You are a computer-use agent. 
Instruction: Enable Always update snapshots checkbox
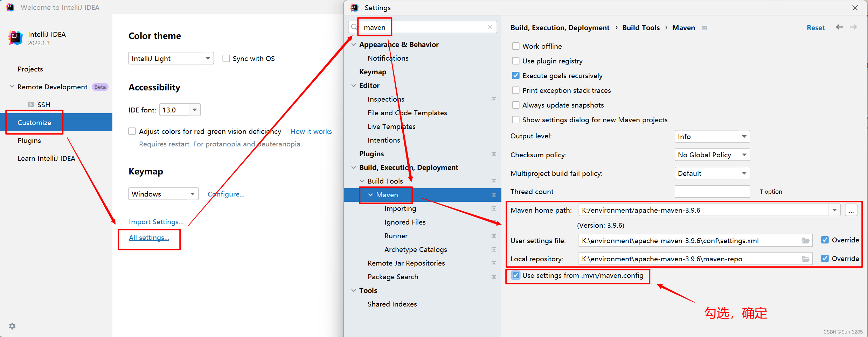point(515,105)
